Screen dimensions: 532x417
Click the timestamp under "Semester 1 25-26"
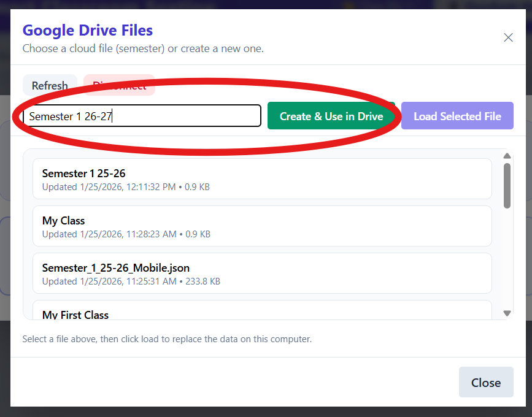(121, 186)
